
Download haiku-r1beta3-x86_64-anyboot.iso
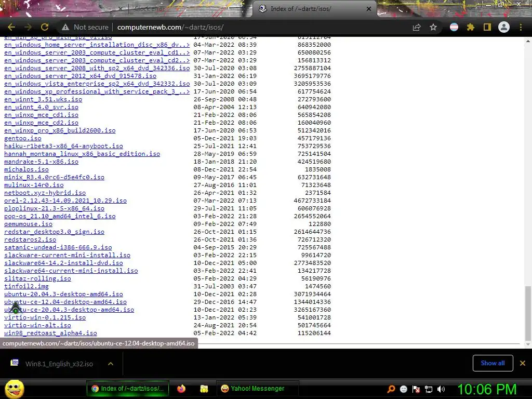coord(63,146)
